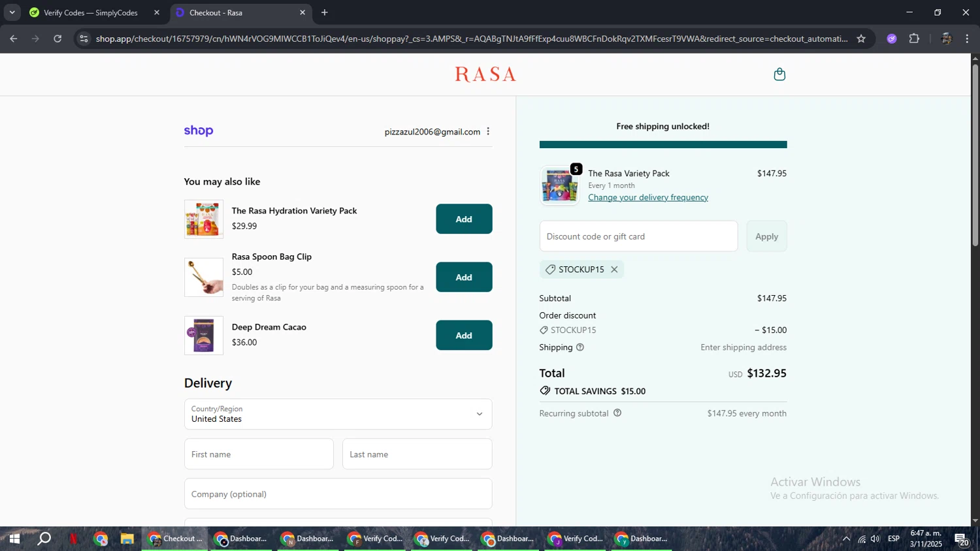The image size is (980, 551).
Task: Open account options kebab menu beside email
Action: tap(488, 131)
